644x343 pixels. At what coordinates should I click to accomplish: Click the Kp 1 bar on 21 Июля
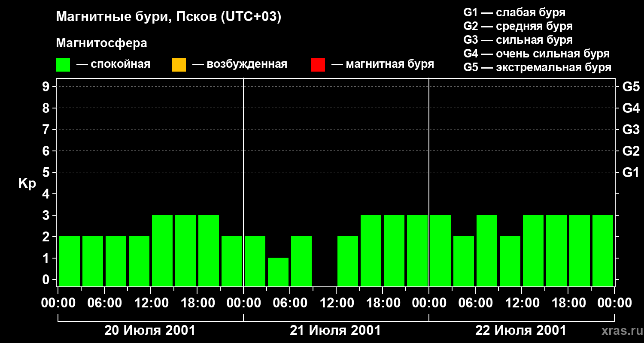[278, 272]
